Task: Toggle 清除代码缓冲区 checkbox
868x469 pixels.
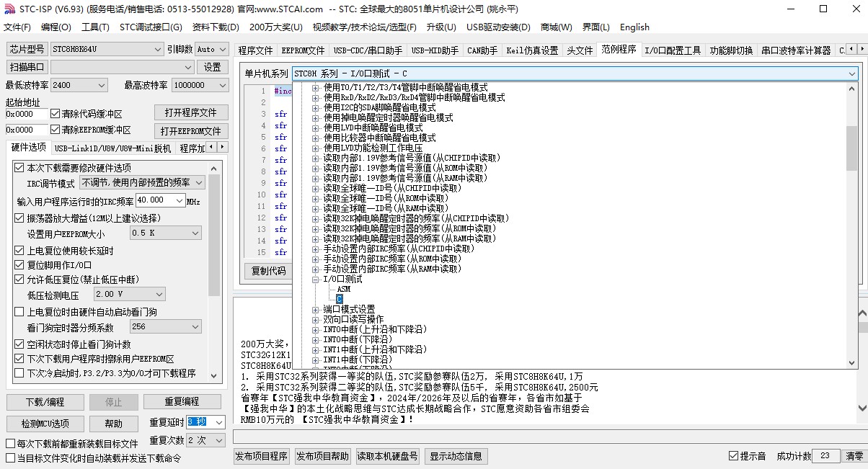Action: tap(56, 114)
